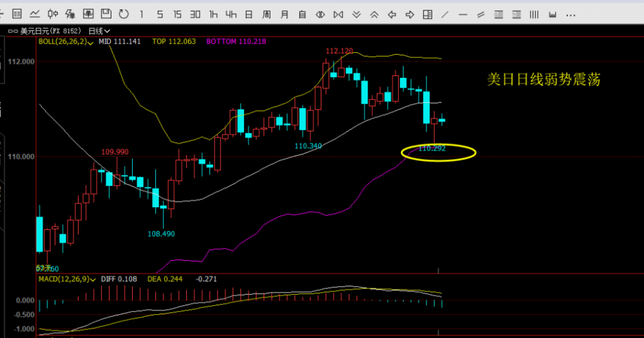
Task: Click the DEA 0.244 value
Action: [x=165, y=279]
